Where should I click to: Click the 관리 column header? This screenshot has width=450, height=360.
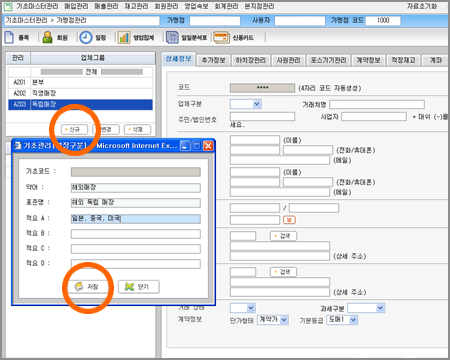tap(18, 58)
